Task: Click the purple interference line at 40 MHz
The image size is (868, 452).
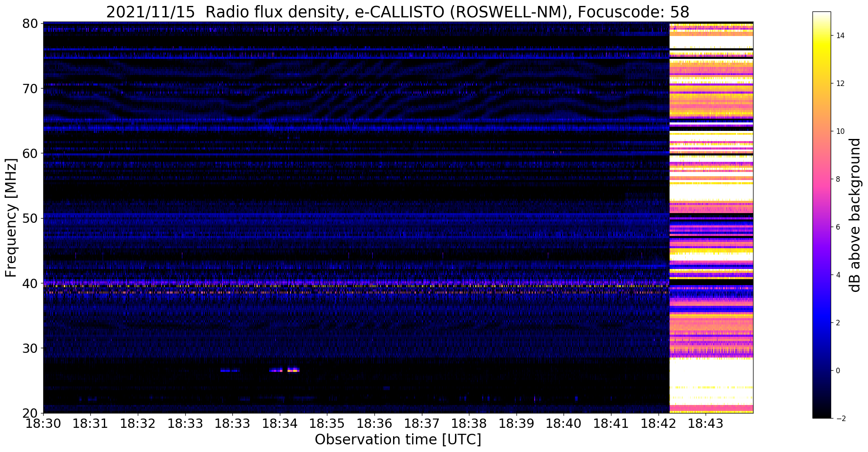Action: (356, 282)
